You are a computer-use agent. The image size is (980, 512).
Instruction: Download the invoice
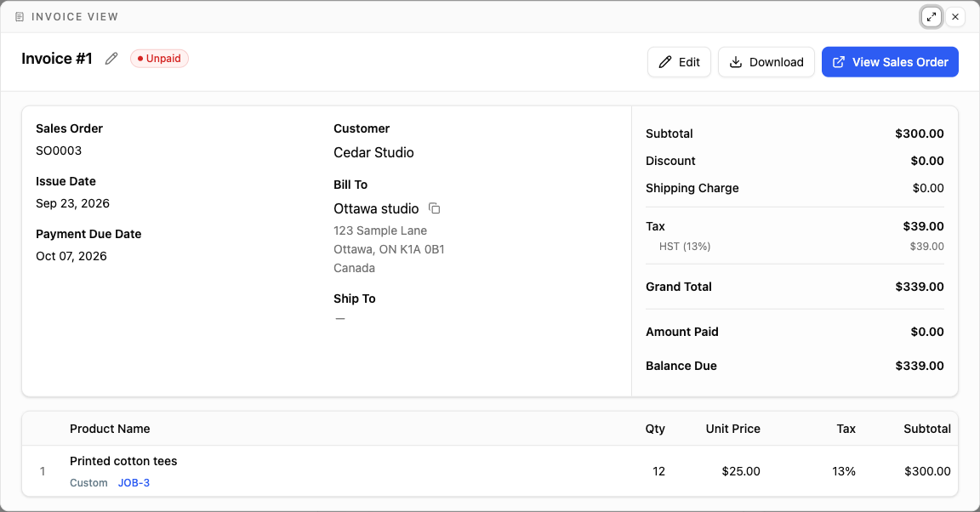point(766,62)
